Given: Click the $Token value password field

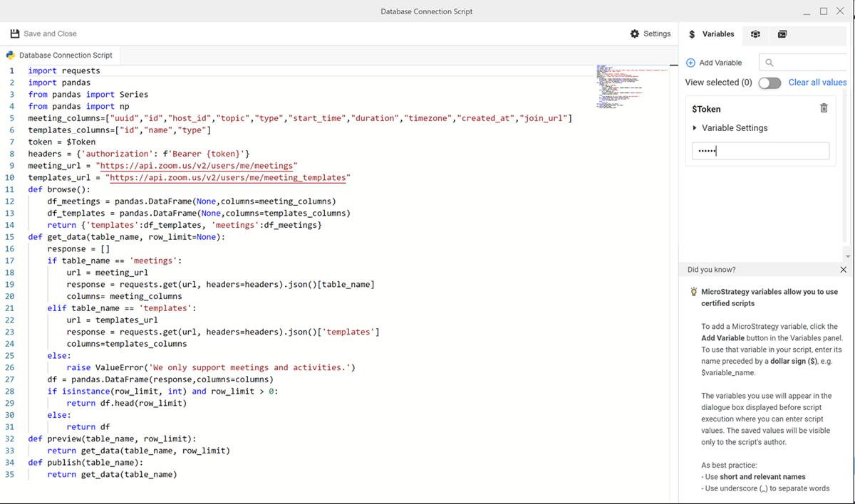Looking at the screenshot, I should (760, 151).
